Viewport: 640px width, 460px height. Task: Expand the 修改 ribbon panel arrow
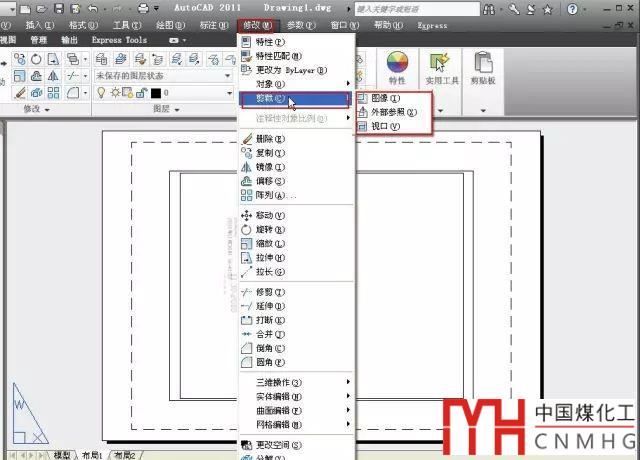[49, 109]
